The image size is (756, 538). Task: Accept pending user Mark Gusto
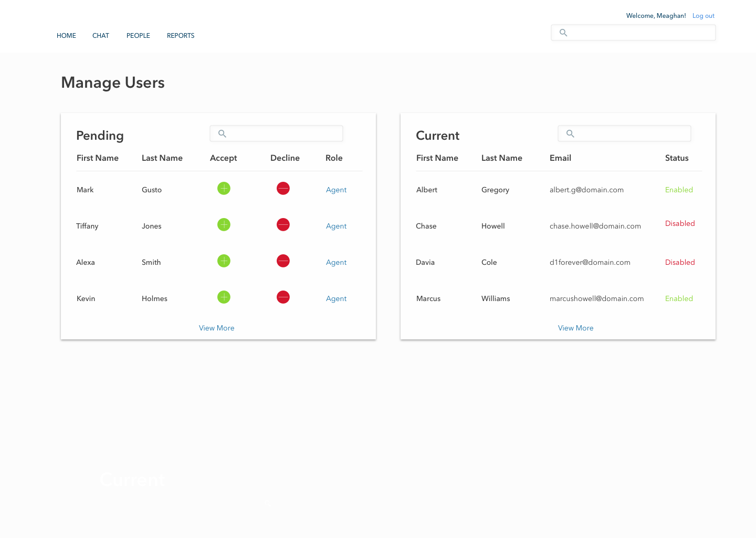[224, 188]
